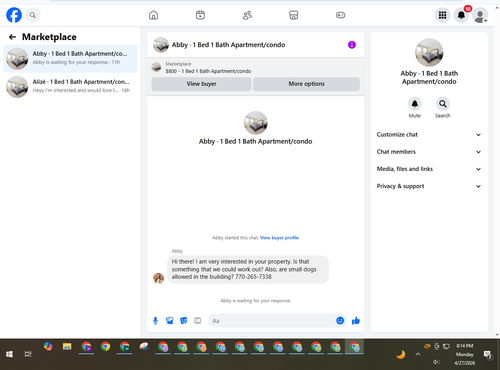This screenshot has height=370, width=500.
Task: Open the Facebook search icon
Action: click(33, 15)
